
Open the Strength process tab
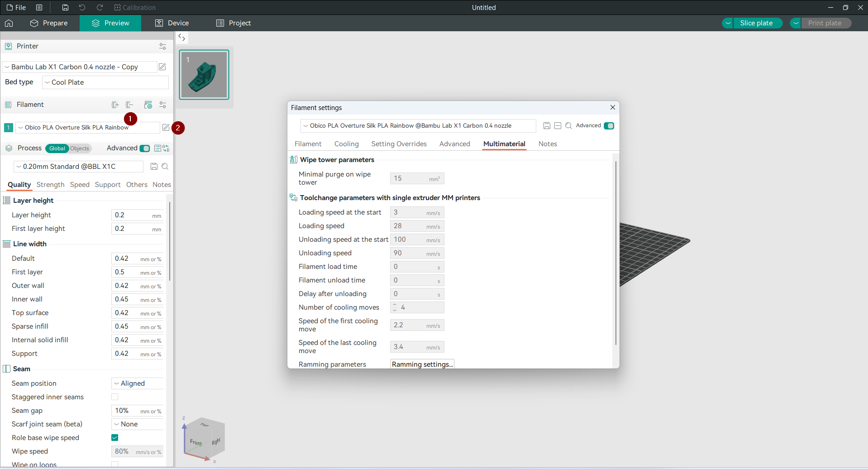point(51,185)
